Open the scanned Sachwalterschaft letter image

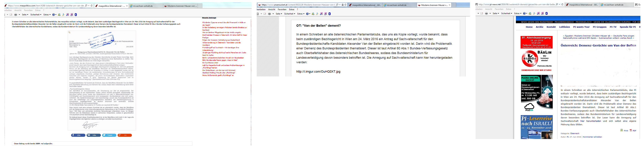[102, 80]
